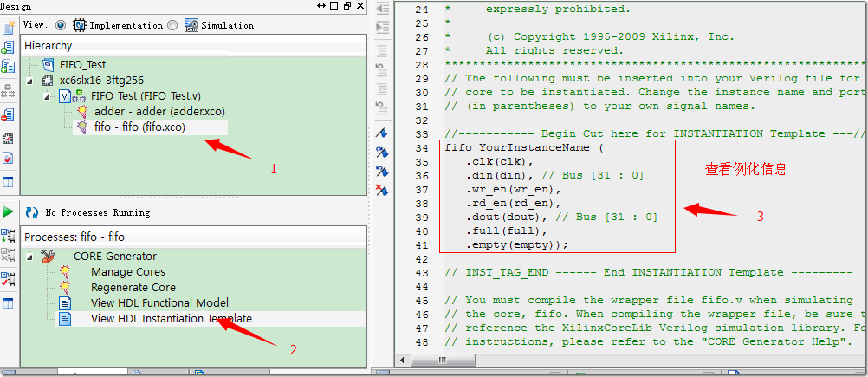Screen dimensions: 868x377
Task: Open View HDL Instantiation Template
Action: point(171,319)
